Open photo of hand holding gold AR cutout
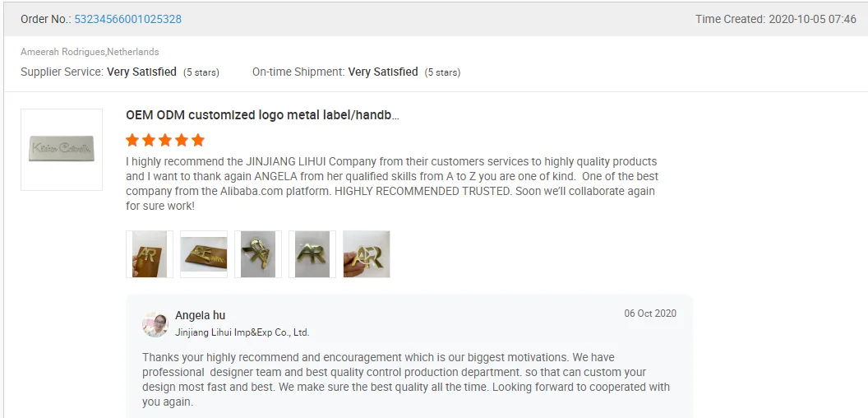 367,253
